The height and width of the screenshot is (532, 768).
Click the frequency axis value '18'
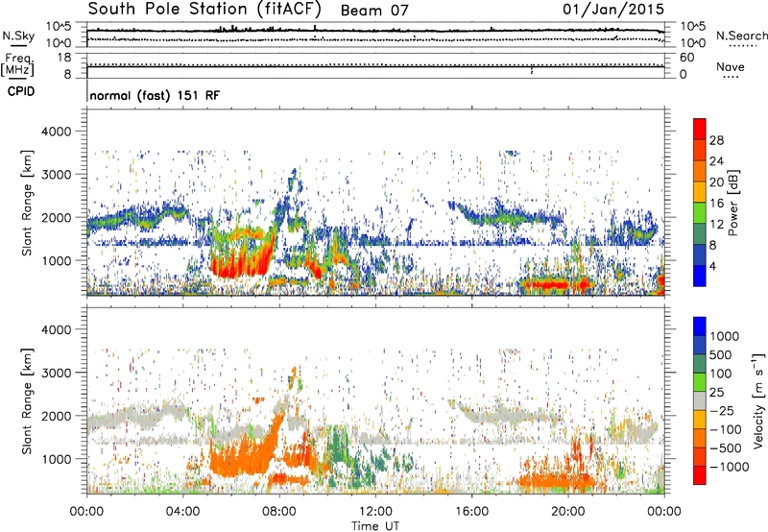click(x=64, y=58)
